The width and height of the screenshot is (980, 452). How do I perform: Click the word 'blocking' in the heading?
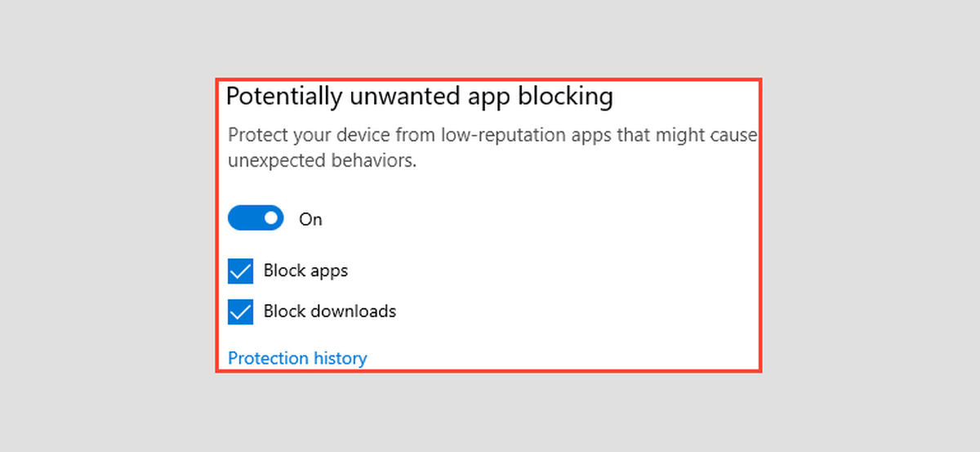coord(567,97)
